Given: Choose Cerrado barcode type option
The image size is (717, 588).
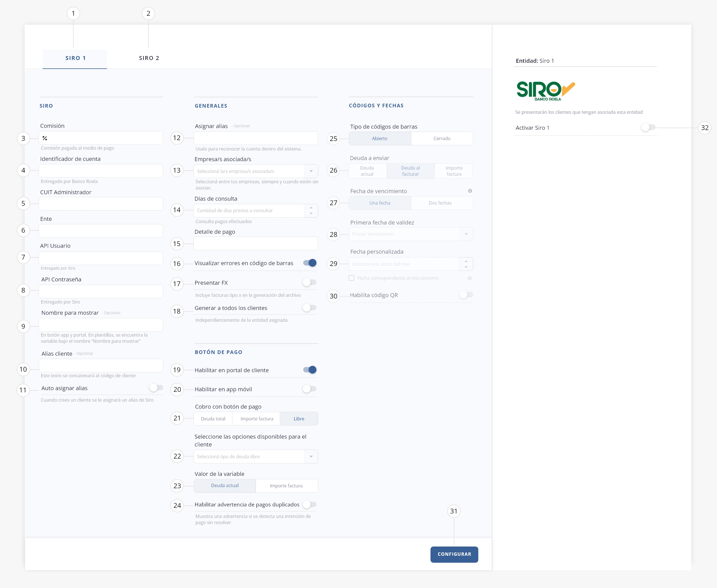Looking at the screenshot, I should coord(442,138).
